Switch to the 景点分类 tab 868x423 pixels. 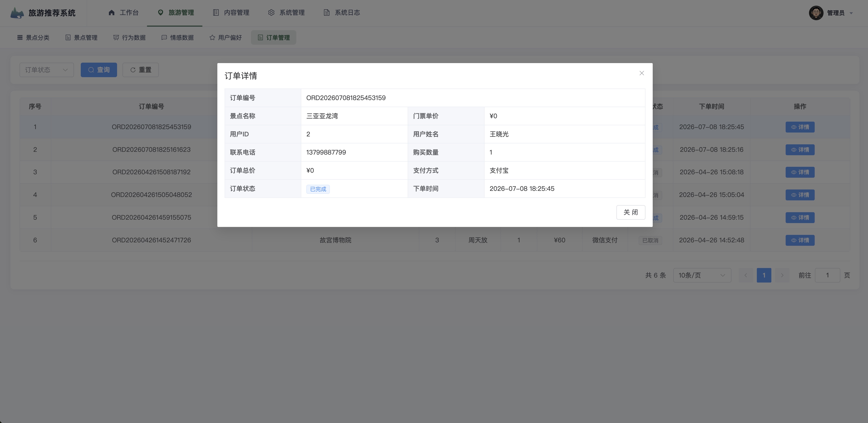[x=33, y=37]
